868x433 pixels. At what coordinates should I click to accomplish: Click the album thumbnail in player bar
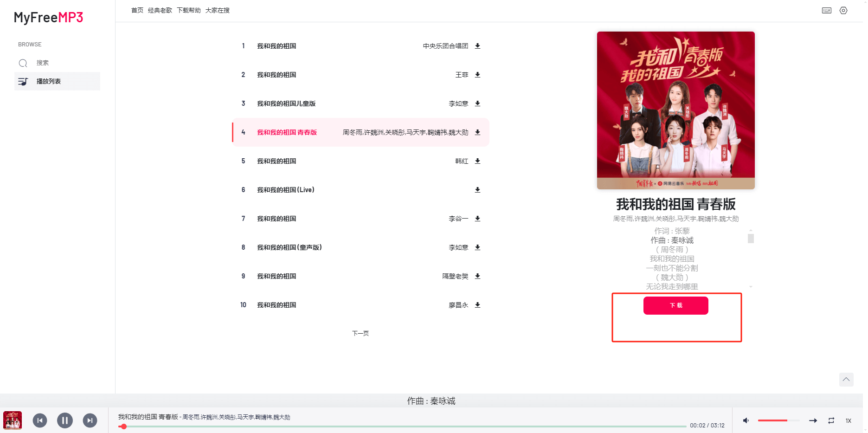point(13,420)
